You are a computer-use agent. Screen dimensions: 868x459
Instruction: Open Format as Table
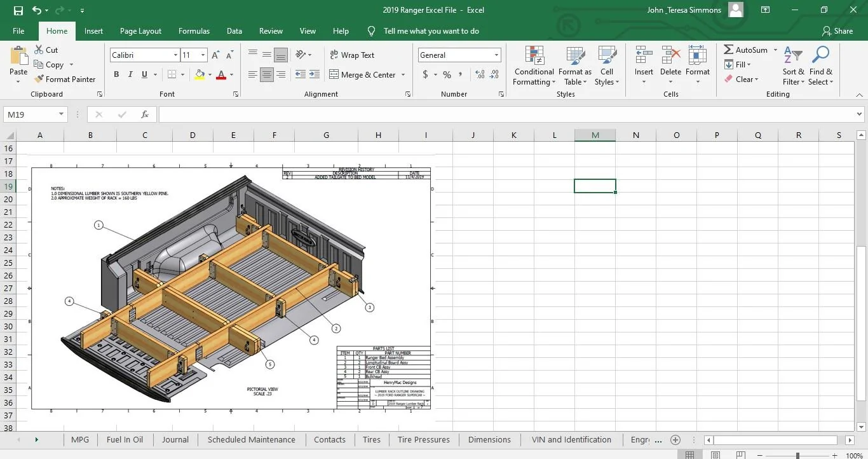[575, 66]
